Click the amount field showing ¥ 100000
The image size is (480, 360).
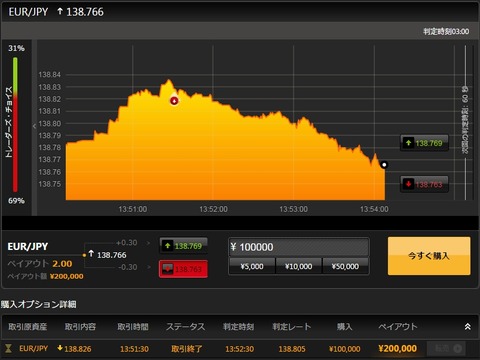(299, 247)
